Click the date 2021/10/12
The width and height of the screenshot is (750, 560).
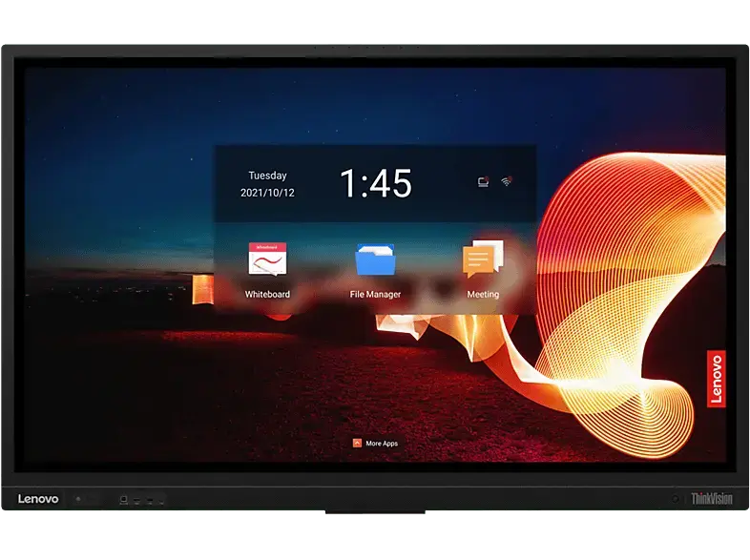[x=267, y=193]
